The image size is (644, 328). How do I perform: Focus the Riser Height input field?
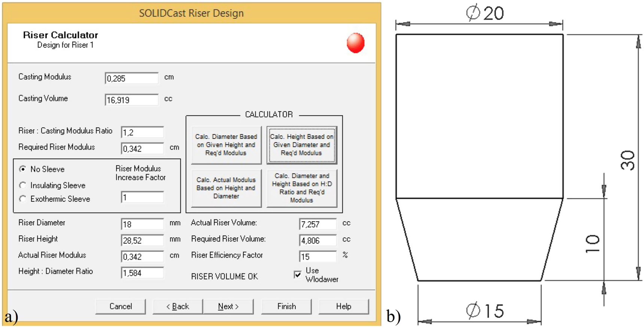point(142,240)
